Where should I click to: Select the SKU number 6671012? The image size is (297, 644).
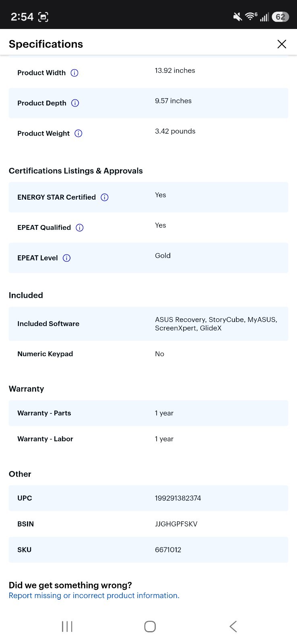[x=168, y=550]
